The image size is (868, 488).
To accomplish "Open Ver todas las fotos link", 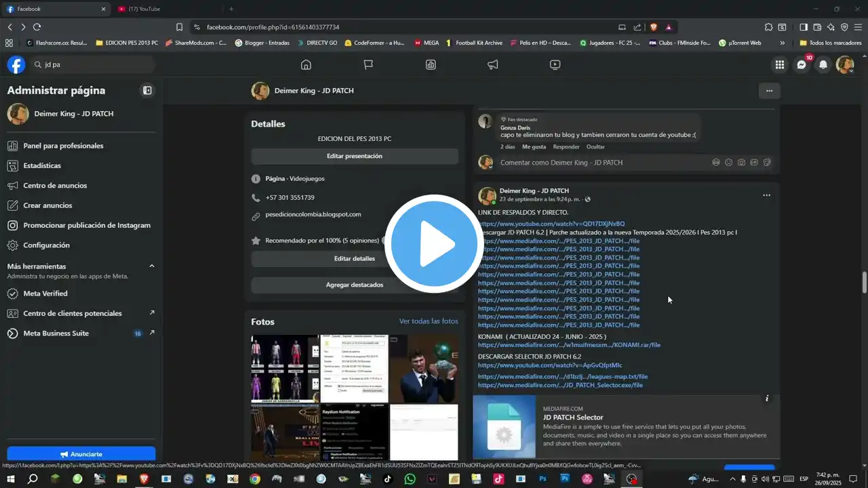I will tap(429, 321).
